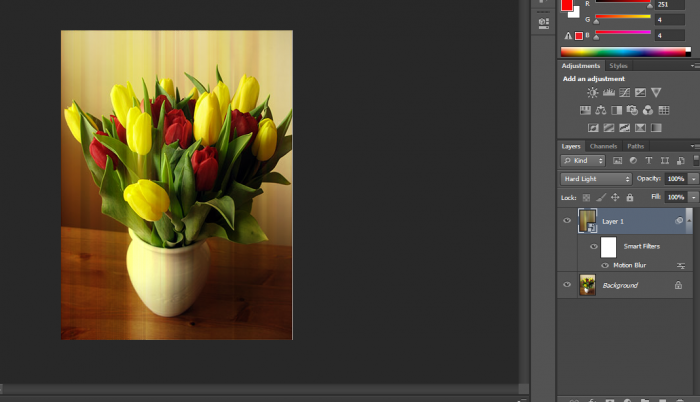Open Motion Blur filter blending options
The height and width of the screenshot is (402, 700).
(681, 266)
